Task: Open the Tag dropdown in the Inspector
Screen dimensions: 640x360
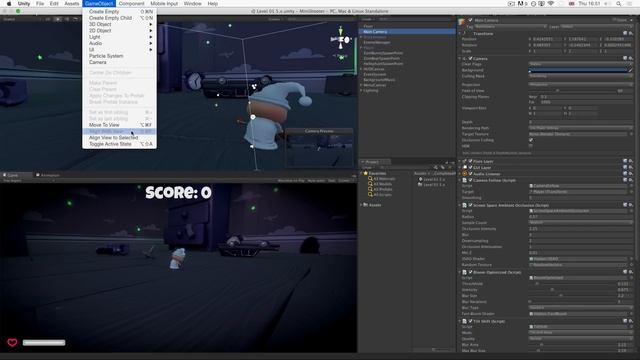Action: (510, 27)
